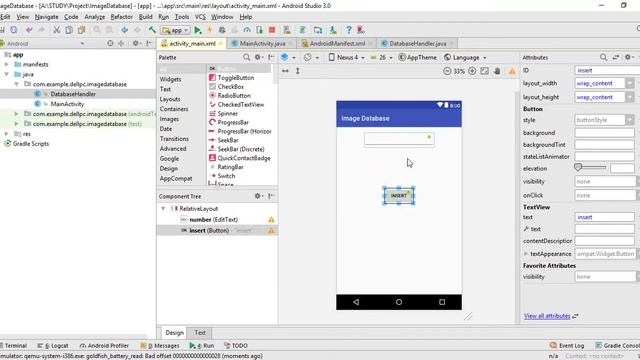Open the Event Log

coord(567,345)
